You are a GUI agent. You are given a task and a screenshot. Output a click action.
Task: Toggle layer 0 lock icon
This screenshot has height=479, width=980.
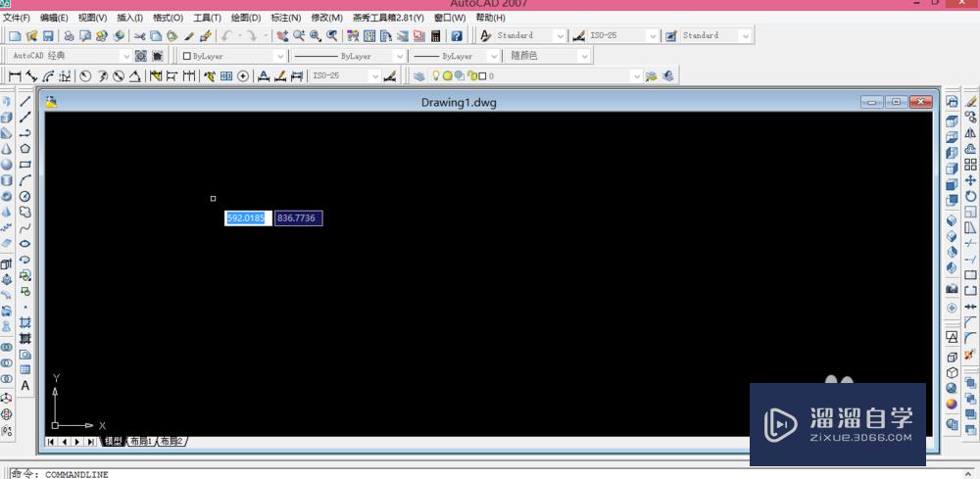click(x=472, y=75)
